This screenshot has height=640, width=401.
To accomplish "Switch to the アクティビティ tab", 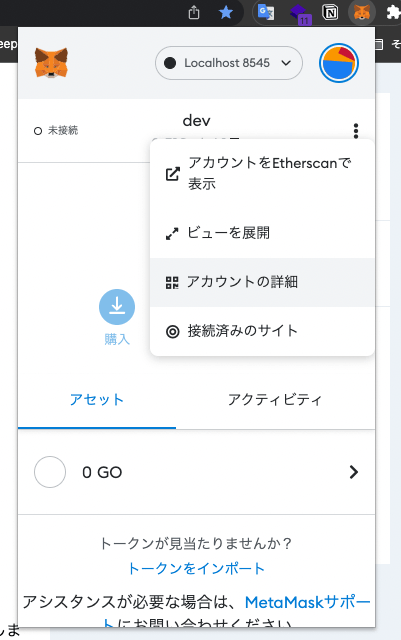I will click(275, 400).
